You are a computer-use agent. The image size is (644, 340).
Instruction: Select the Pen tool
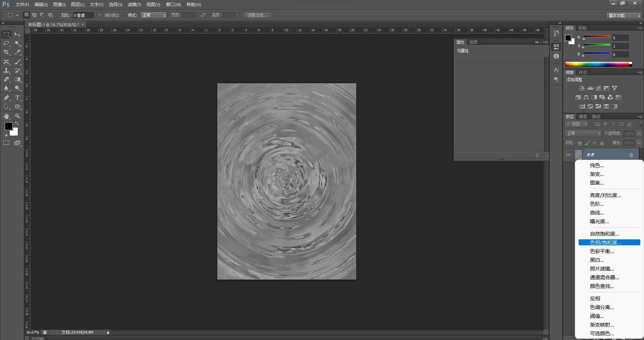6,98
